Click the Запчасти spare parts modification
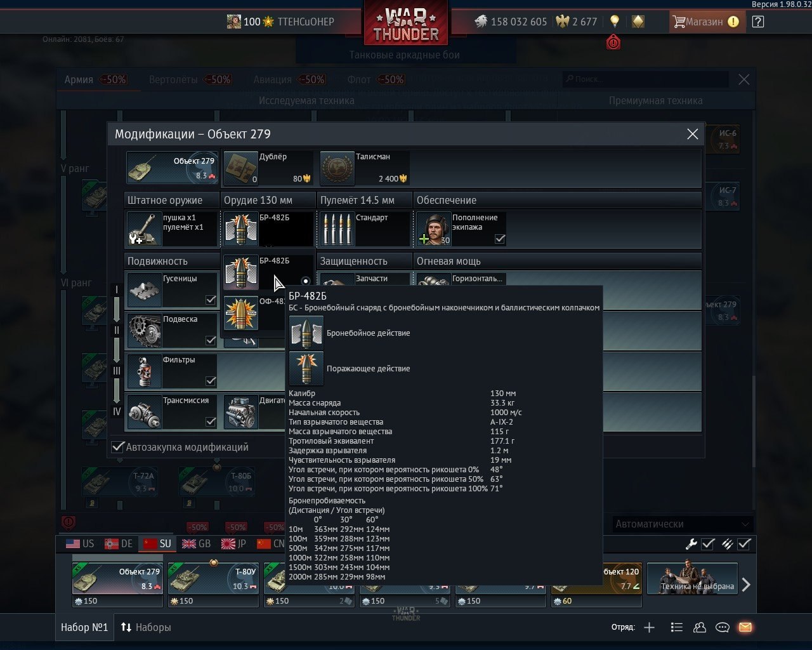Image resolution: width=812 pixels, height=650 pixels. (x=365, y=279)
